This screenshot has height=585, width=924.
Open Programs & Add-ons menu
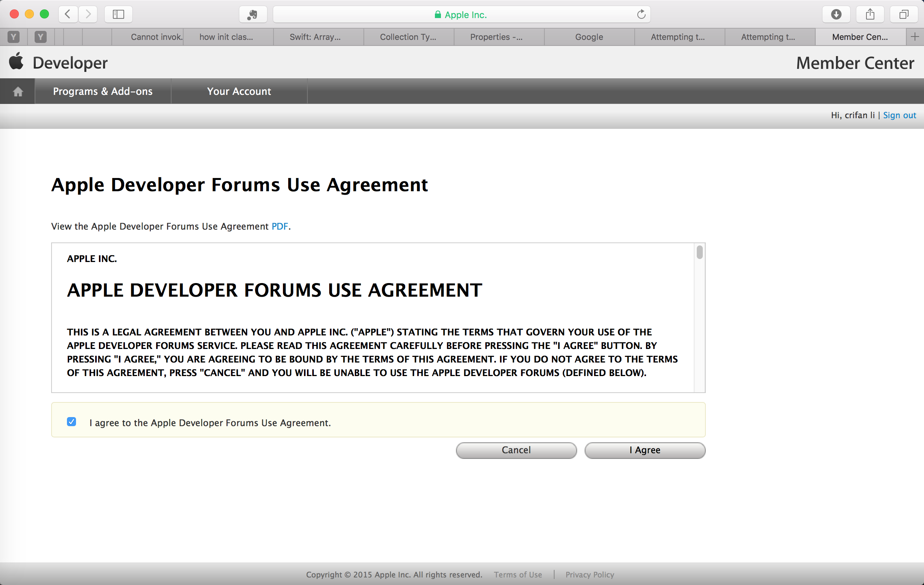coord(102,91)
